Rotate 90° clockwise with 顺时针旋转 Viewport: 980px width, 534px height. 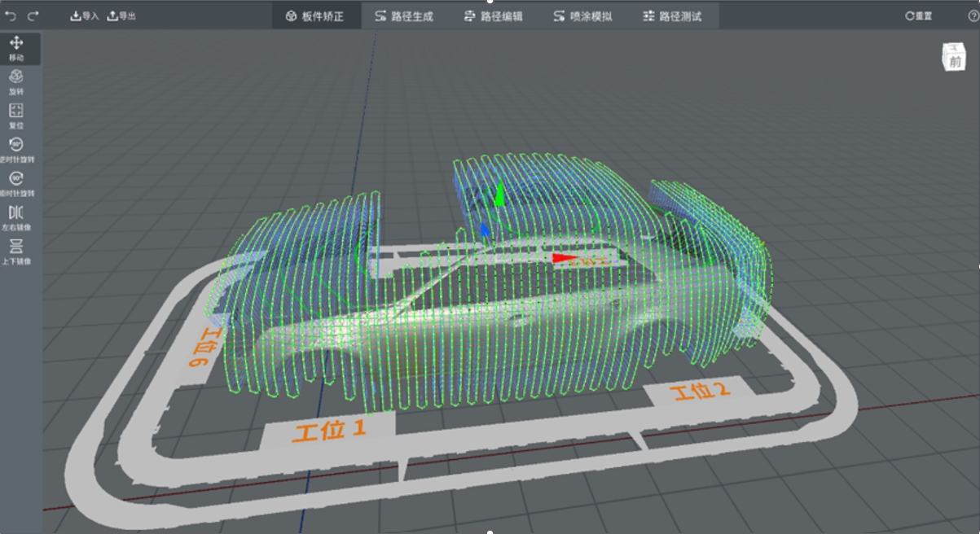click(x=16, y=185)
